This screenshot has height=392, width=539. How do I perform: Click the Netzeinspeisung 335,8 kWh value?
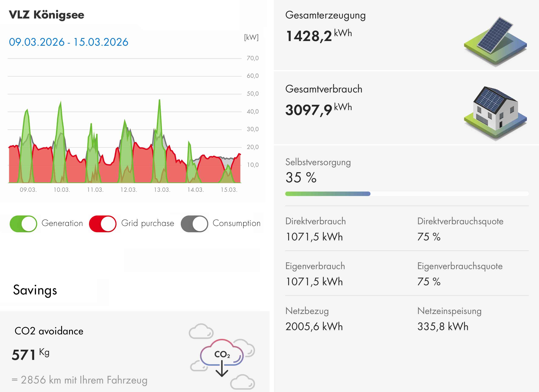(443, 327)
